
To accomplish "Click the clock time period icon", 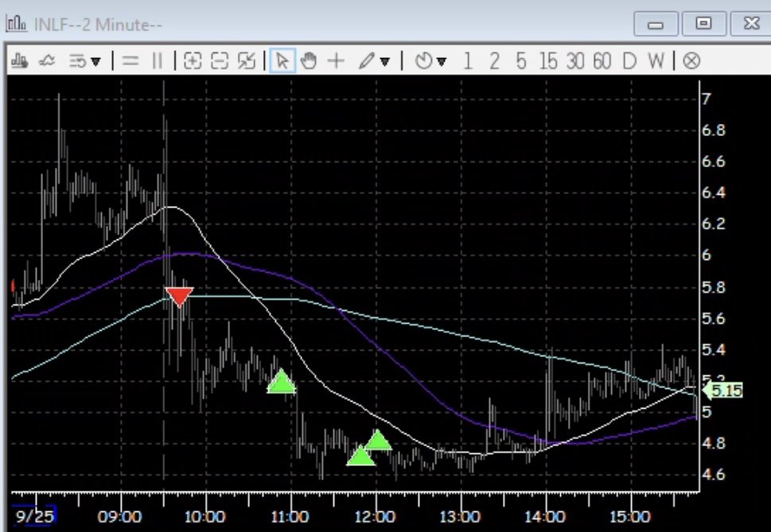I will (423, 61).
